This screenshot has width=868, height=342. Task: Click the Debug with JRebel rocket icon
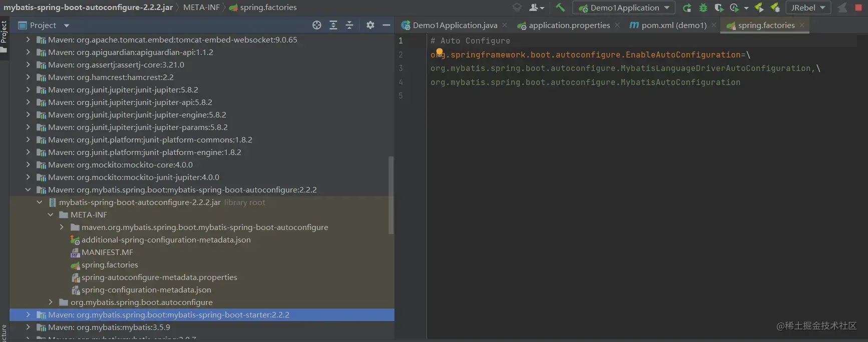tap(775, 7)
